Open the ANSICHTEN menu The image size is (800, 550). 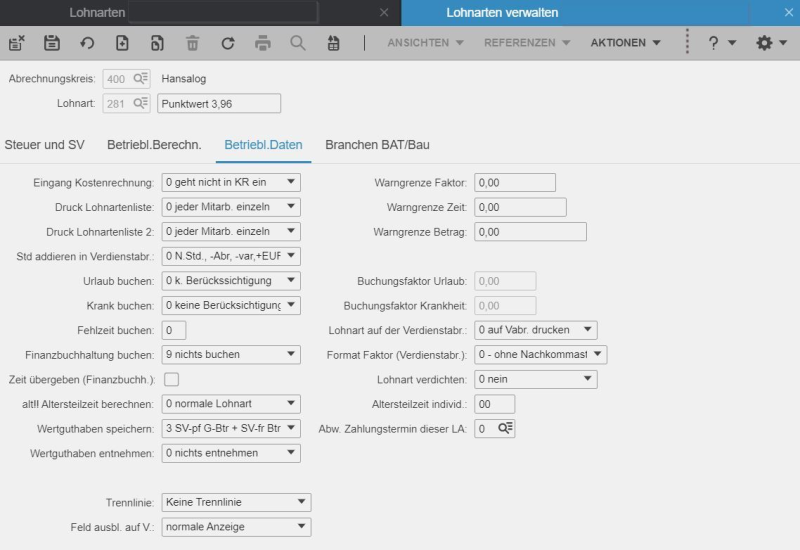pos(425,43)
